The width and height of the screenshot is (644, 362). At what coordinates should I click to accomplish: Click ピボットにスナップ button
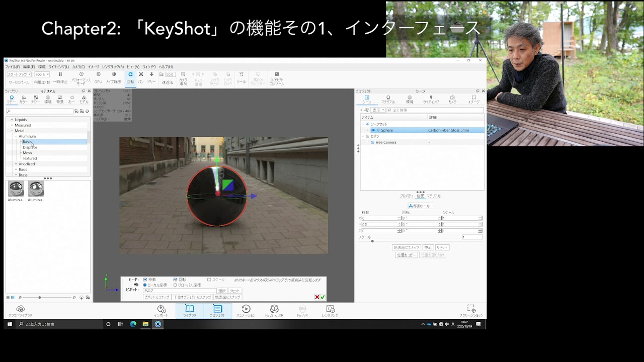point(157,297)
